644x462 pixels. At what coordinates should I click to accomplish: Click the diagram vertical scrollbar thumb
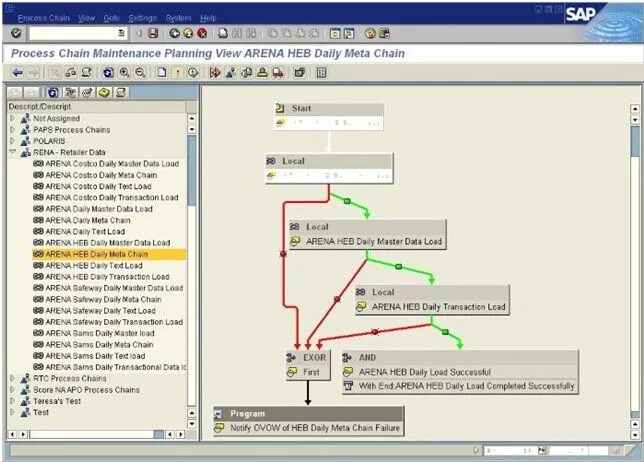tap(635, 142)
